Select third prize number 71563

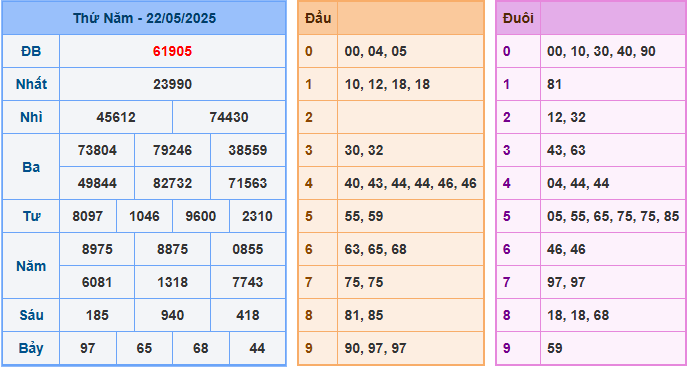(x=248, y=183)
